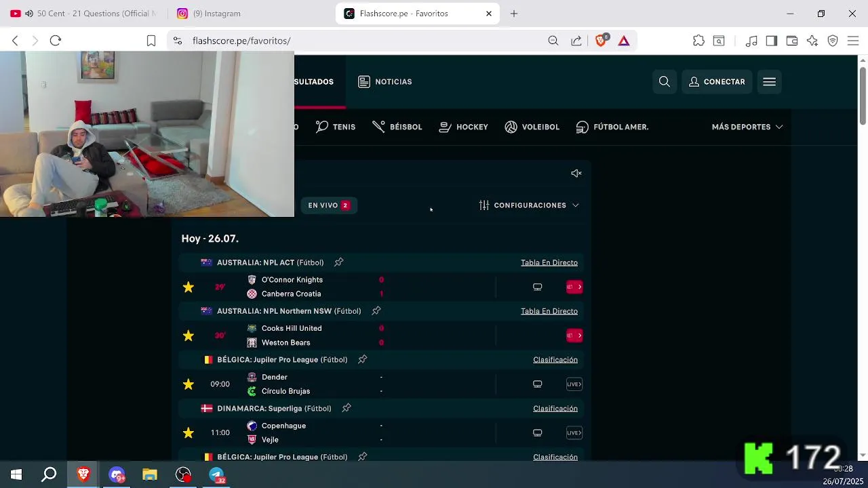The image size is (868, 488).
Task: Open a new browser tab
Action: click(x=514, y=14)
